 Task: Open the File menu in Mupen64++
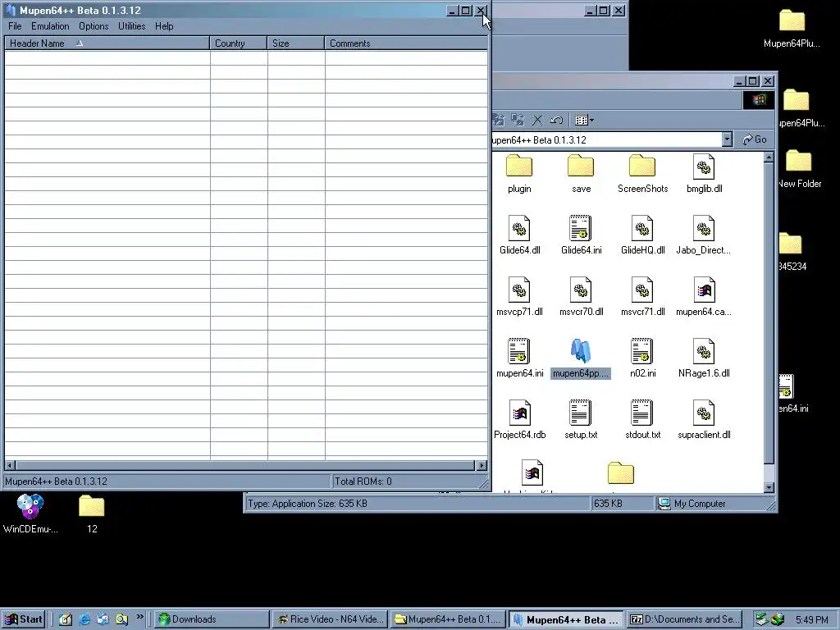15,26
